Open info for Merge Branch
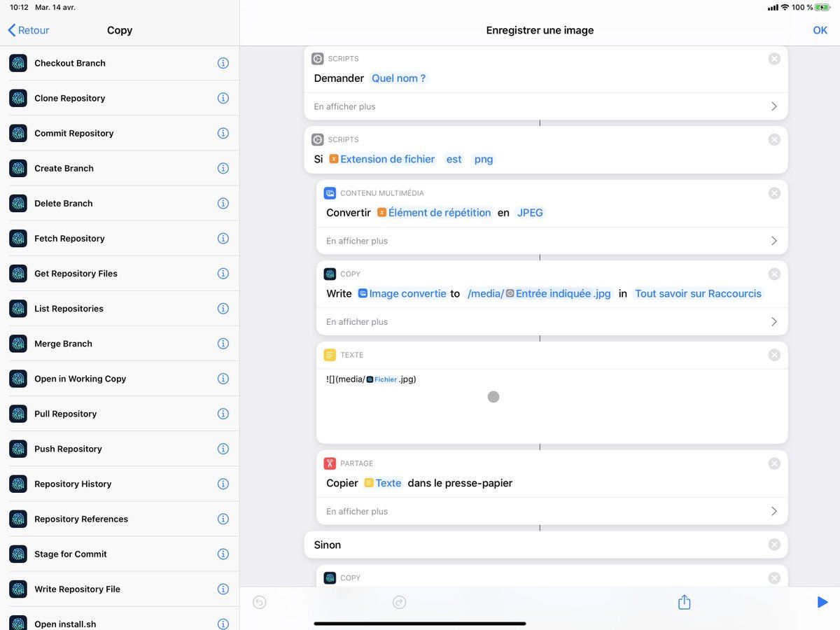This screenshot has width=840, height=630. (x=223, y=344)
